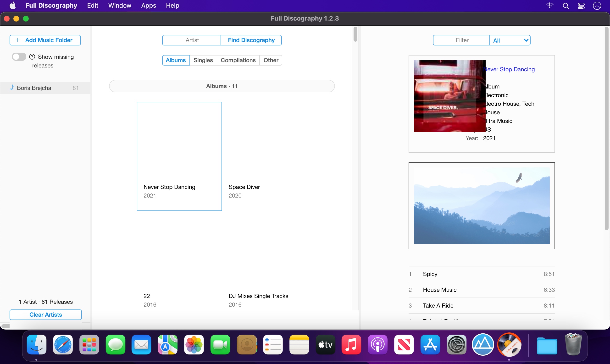Open the Full Discography menu
Viewport: 610px width, 364px height.
(x=51, y=6)
